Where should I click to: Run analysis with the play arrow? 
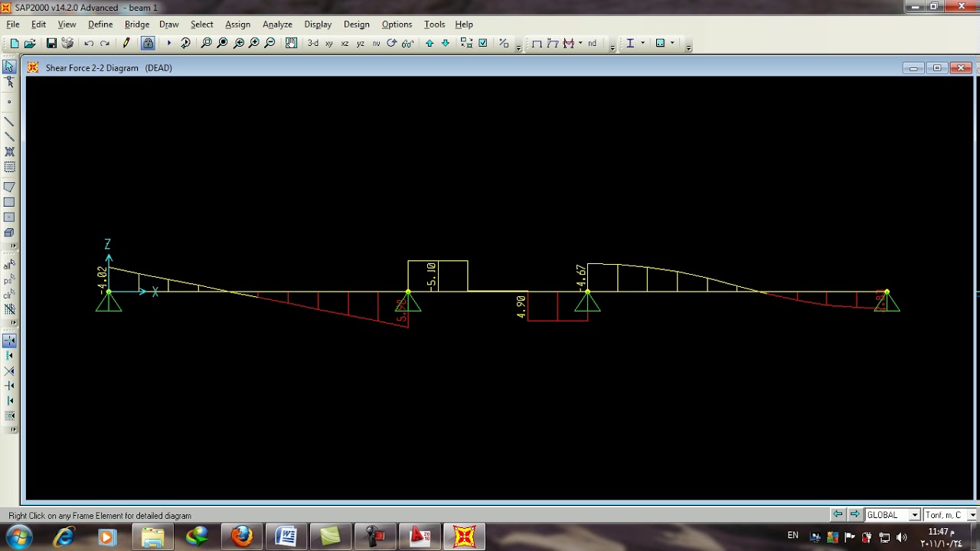(169, 44)
